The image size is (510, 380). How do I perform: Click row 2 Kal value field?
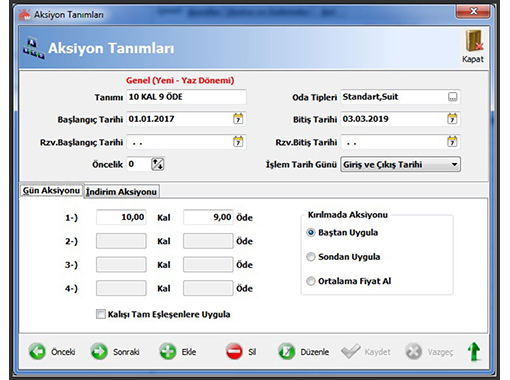pos(121,241)
